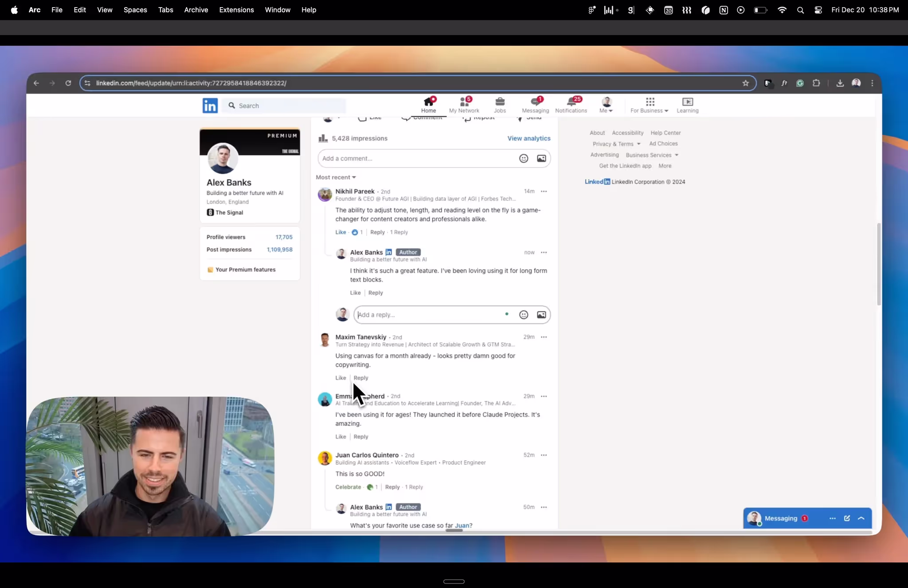Bookmark page with star icon
Viewport: 908px width, 588px height.
point(745,83)
